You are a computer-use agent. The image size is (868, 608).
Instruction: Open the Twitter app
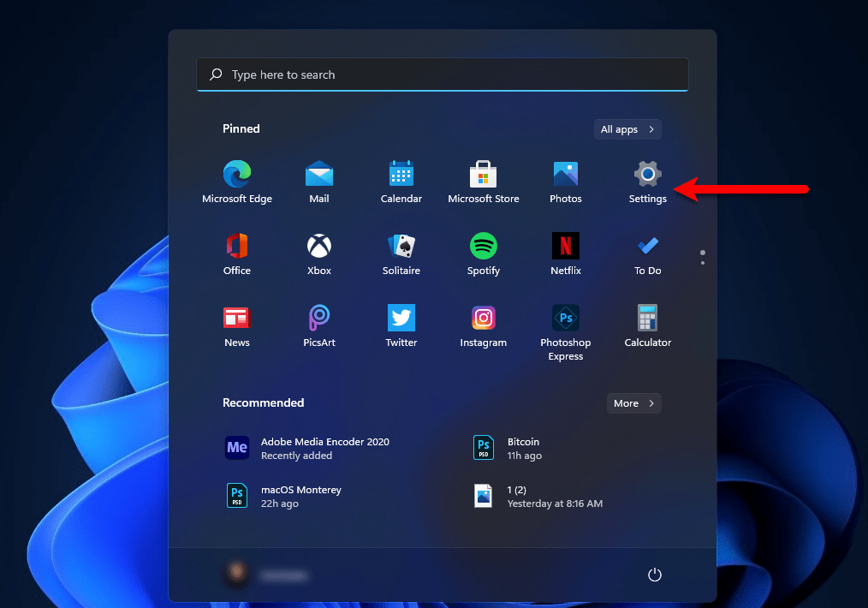(401, 326)
